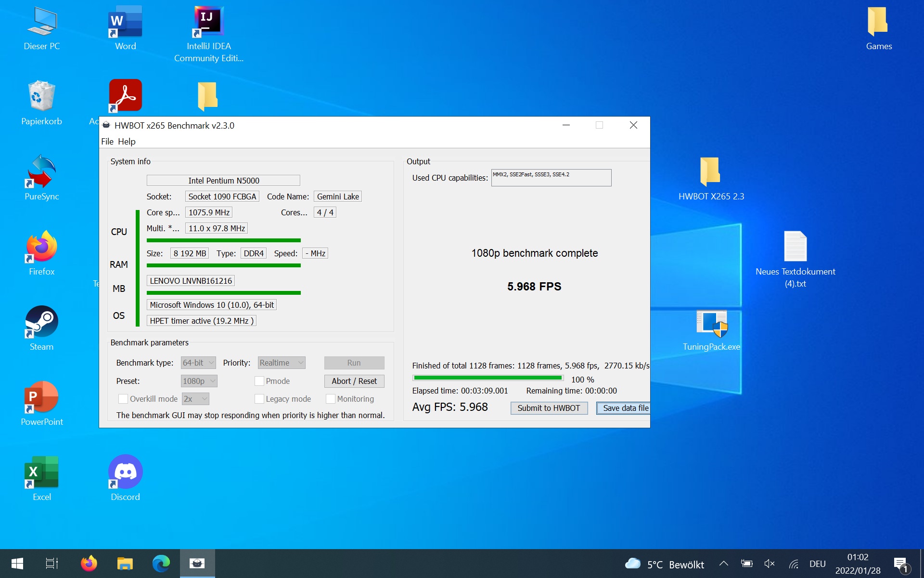The height and width of the screenshot is (578, 924).
Task: Launch PureSync from the desktop
Action: (42, 178)
